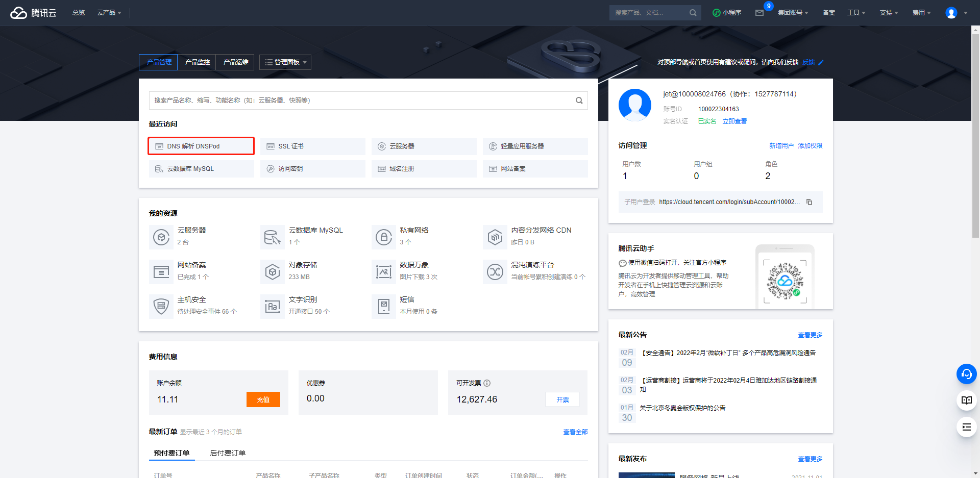980x478 pixels.
Task: Expand the 支持 dropdown
Action: click(x=889, y=13)
